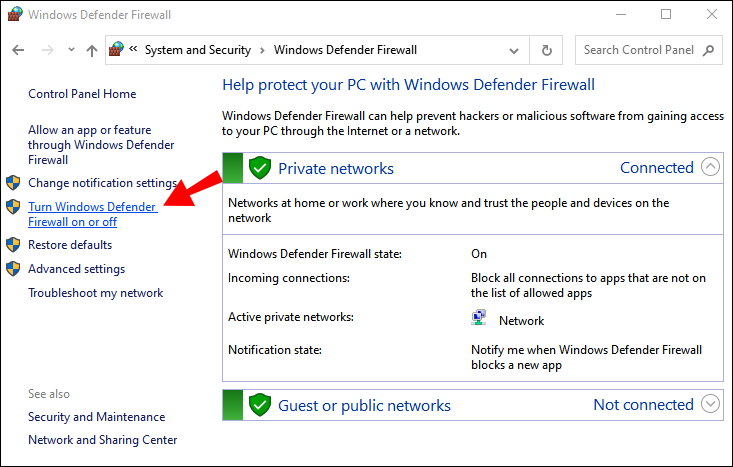Open Turn Windows Defender Firewall on or off
The height and width of the screenshot is (467, 733).
point(92,214)
